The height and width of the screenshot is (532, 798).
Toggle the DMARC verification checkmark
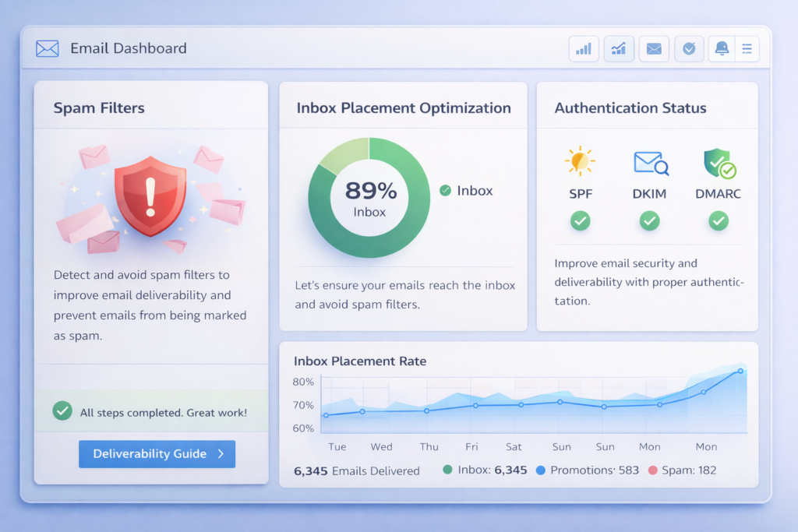(718, 221)
